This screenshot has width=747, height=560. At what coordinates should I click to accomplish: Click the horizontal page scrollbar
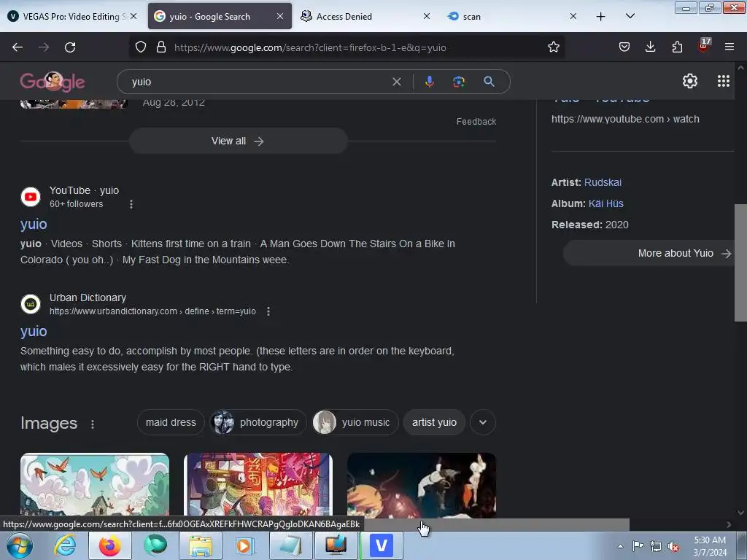(495, 525)
